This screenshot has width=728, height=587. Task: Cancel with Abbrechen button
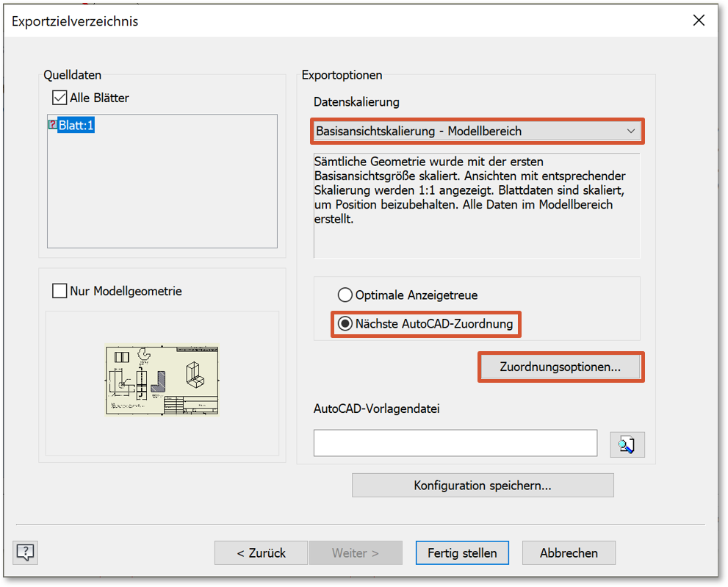tap(569, 552)
